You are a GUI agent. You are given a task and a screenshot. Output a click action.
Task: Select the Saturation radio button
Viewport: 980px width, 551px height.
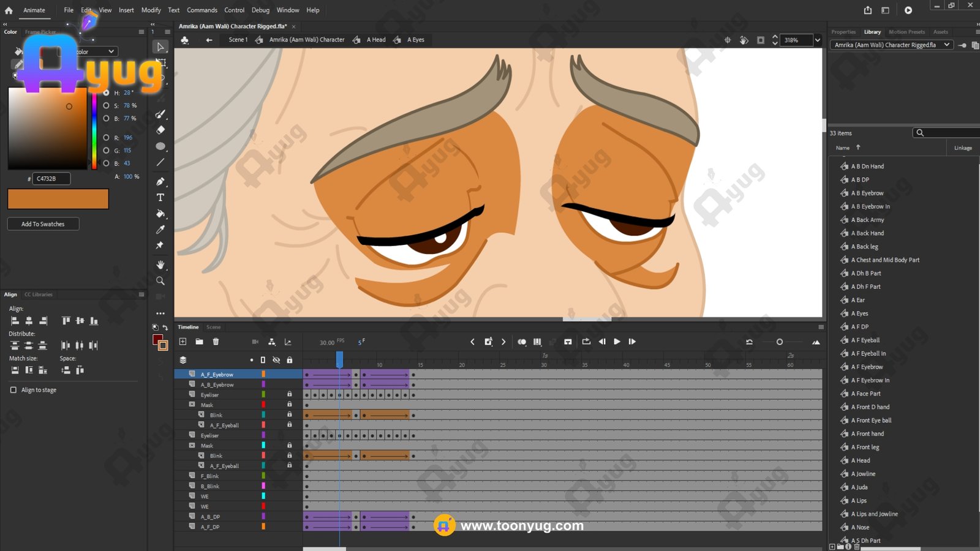click(x=107, y=105)
